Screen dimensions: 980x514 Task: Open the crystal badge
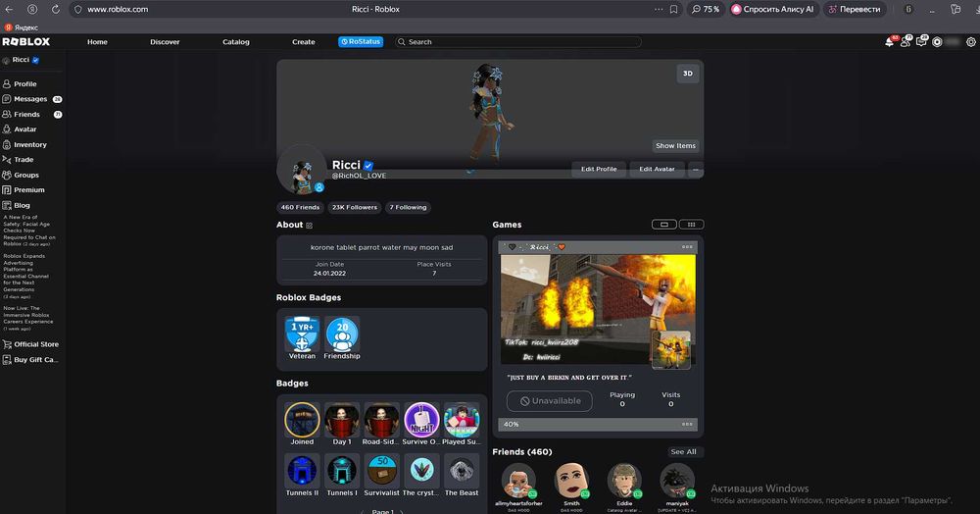point(421,475)
